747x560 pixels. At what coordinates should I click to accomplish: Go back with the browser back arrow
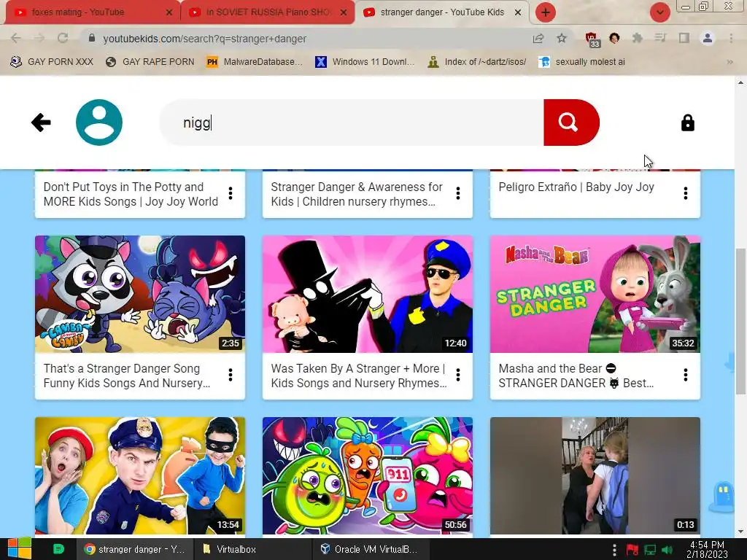(x=16, y=38)
